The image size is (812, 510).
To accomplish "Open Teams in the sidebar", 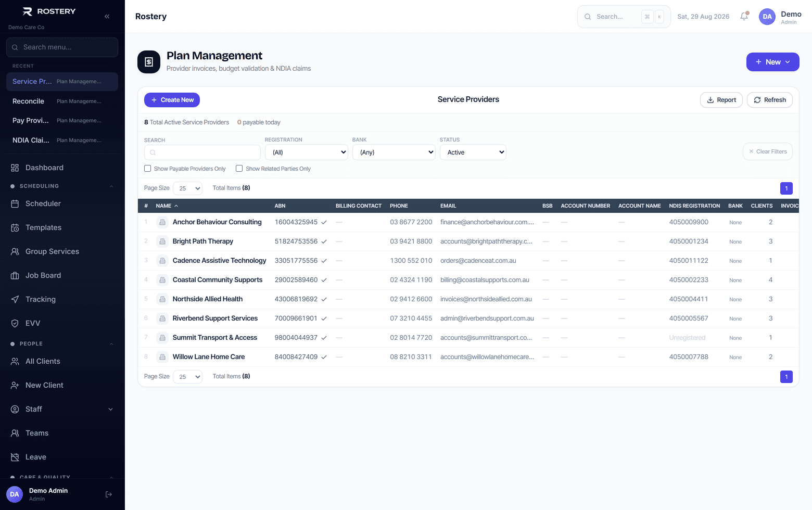I will 62,433.
